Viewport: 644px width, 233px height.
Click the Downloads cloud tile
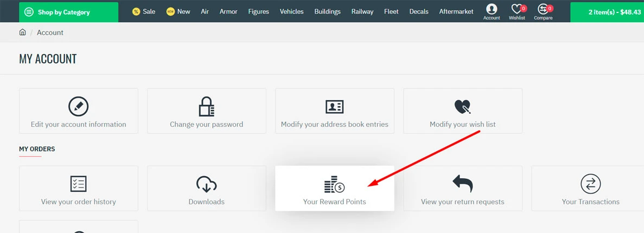pyautogui.click(x=207, y=189)
